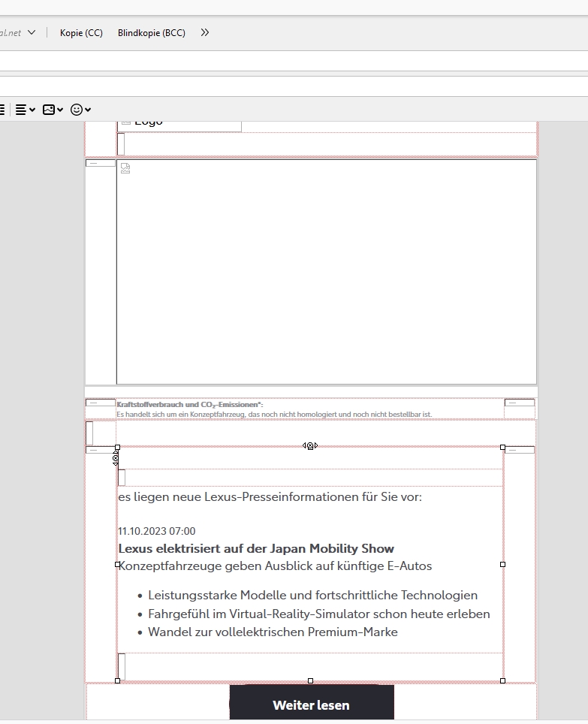
Task: Click bullet 'Wandel zur vollelektrischen Premium-Marke'
Action: [x=273, y=632]
